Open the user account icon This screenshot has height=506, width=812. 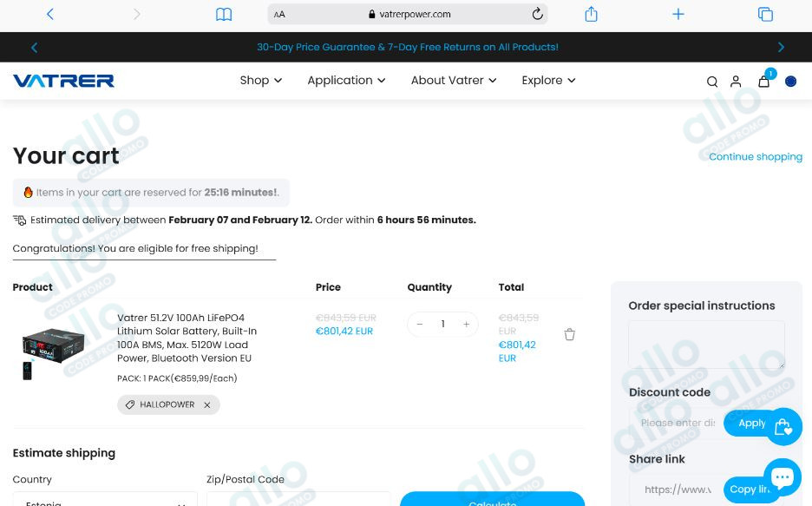point(736,82)
